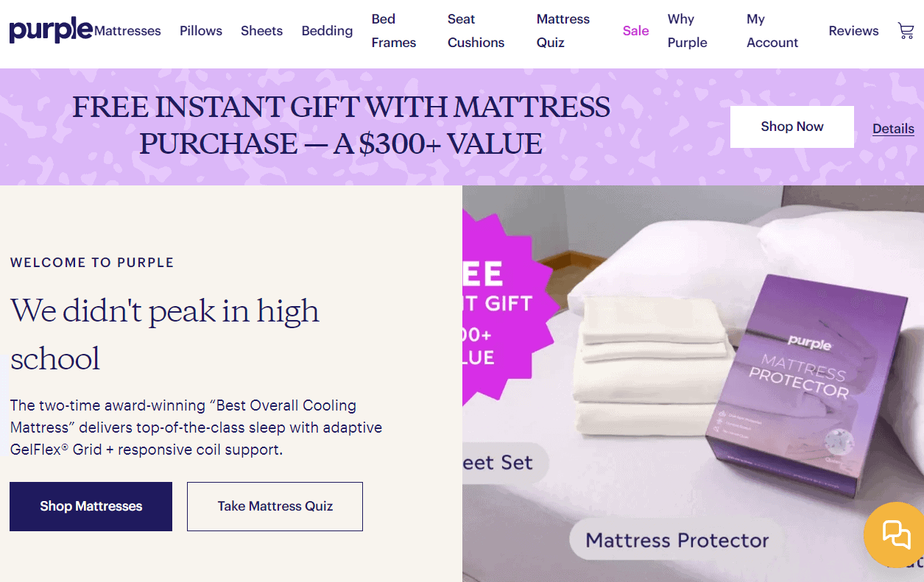The height and width of the screenshot is (582, 924).
Task: Open the Bed Frames page
Action: (394, 31)
